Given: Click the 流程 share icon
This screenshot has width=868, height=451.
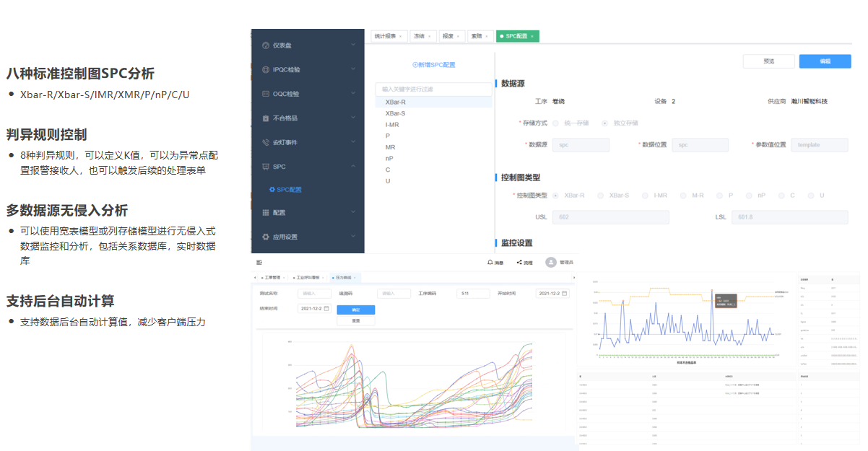Looking at the screenshot, I should click(x=519, y=262).
